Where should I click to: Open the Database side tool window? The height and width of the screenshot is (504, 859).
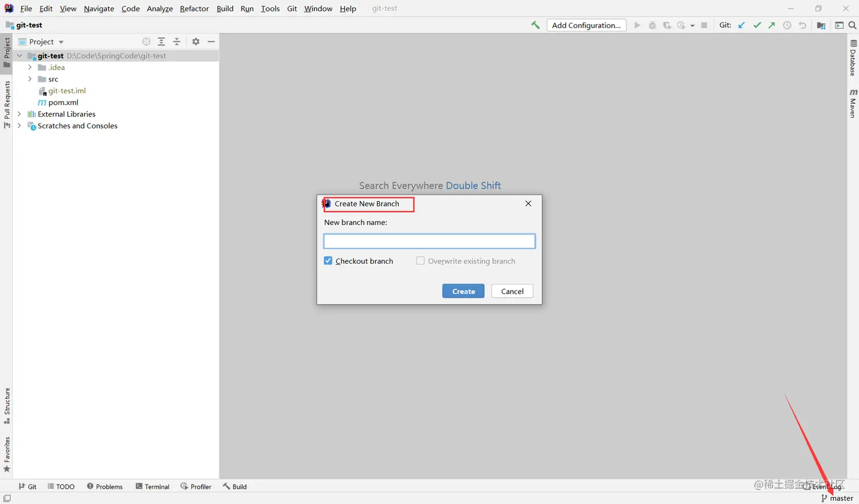tap(853, 57)
